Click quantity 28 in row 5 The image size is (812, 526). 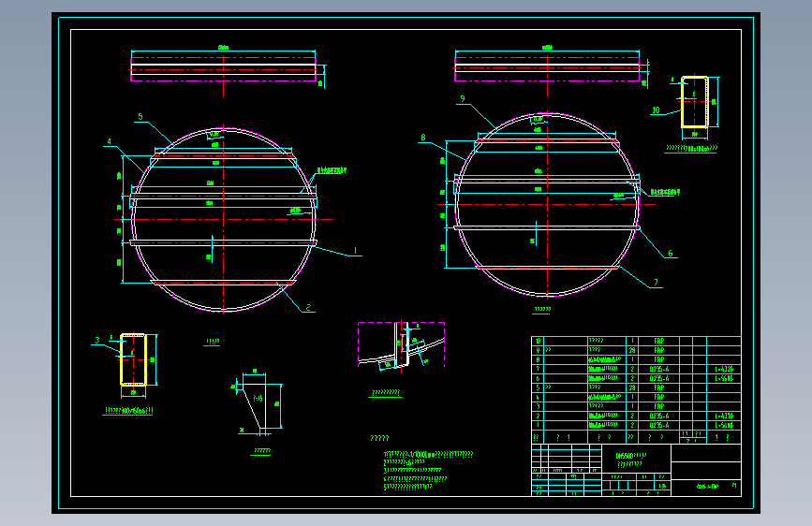pos(632,387)
